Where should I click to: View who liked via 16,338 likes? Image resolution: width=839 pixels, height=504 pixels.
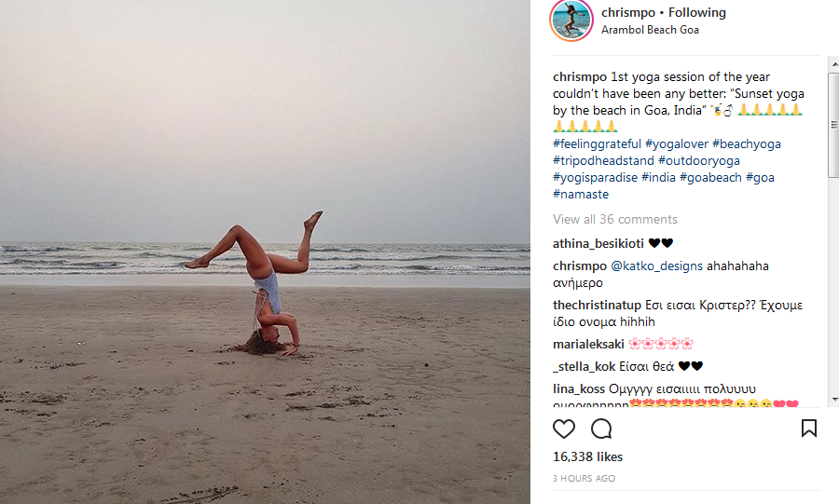pyautogui.click(x=587, y=457)
